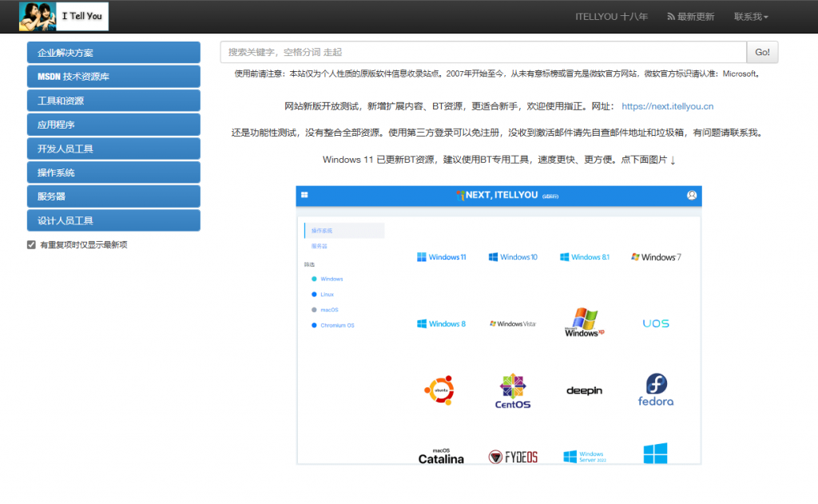Select the Windows 7 icon
The height and width of the screenshot is (504, 818).
point(655,256)
